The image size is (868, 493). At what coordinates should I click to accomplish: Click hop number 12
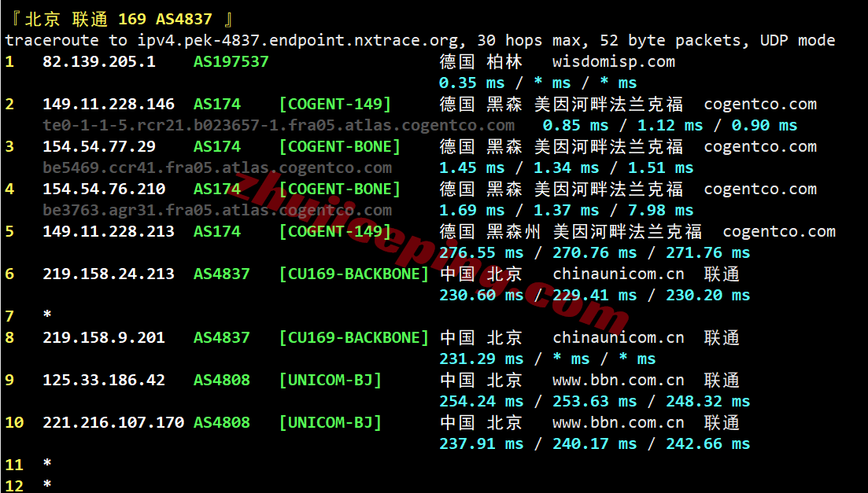[x=14, y=486]
